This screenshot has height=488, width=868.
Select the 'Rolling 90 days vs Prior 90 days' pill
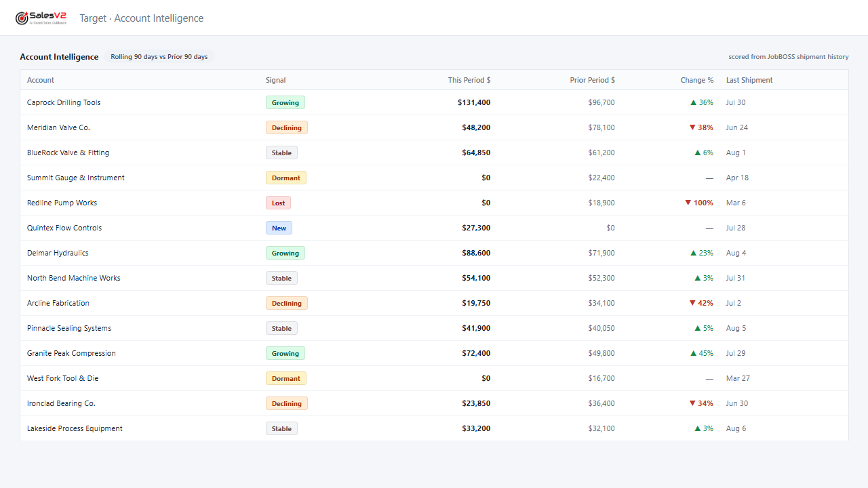159,57
